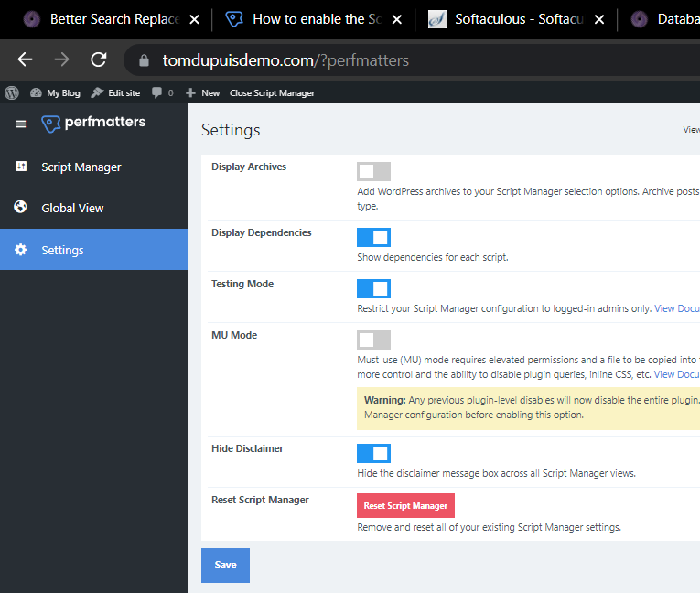This screenshot has width=700, height=593.
Task: Close the Better Search Replace tab
Action: [194, 19]
